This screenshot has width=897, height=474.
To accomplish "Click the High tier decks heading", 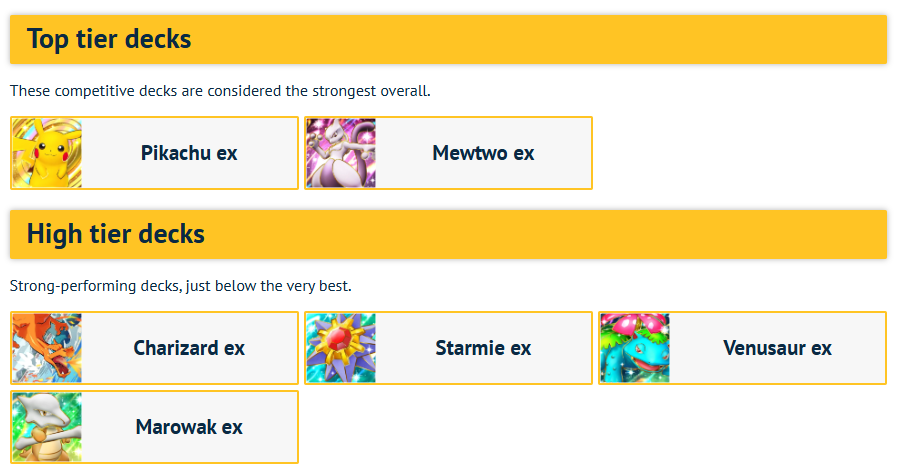I will [x=116, y=234].
